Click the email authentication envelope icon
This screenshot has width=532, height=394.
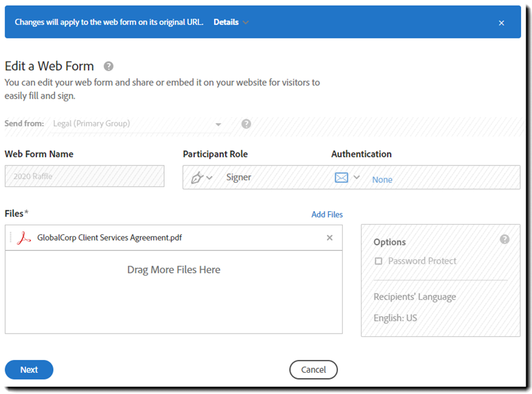(x=342, y=178)
